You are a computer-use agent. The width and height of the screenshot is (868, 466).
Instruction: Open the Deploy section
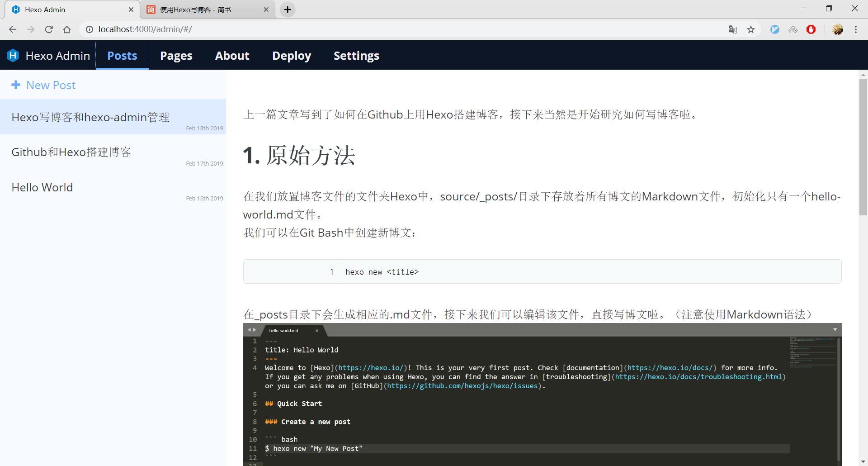point(292,55)
